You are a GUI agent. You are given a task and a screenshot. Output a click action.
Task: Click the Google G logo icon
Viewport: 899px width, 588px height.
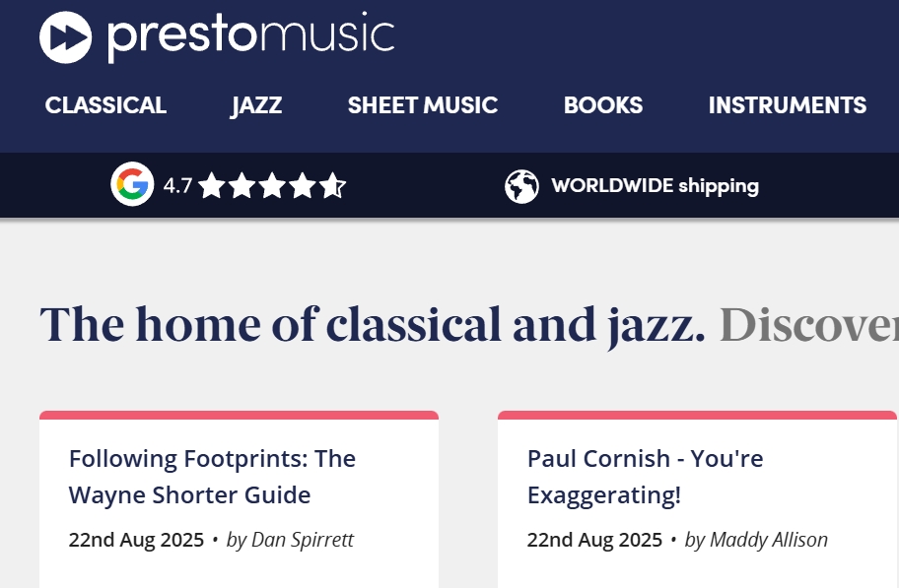tap(132, 185)
